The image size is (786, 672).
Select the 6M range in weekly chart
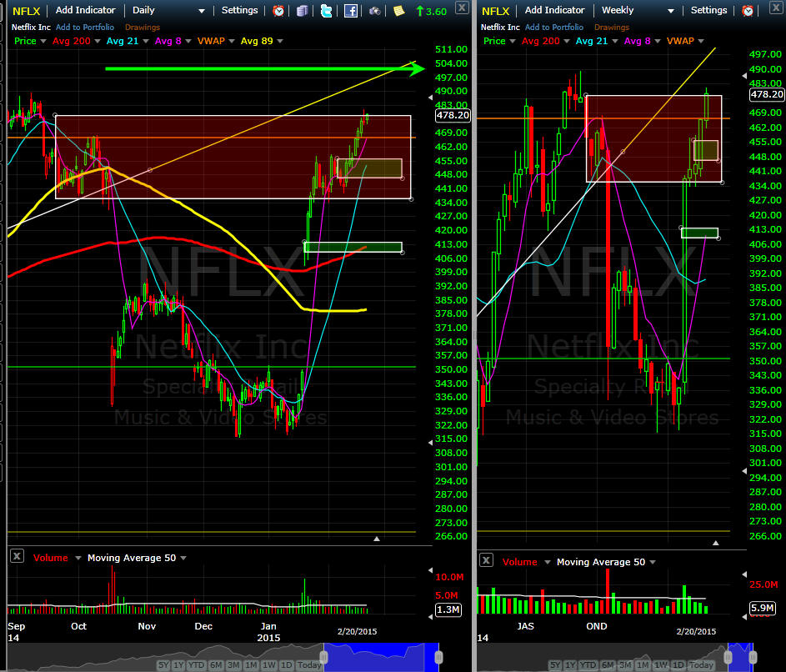(x=607, y=665)
